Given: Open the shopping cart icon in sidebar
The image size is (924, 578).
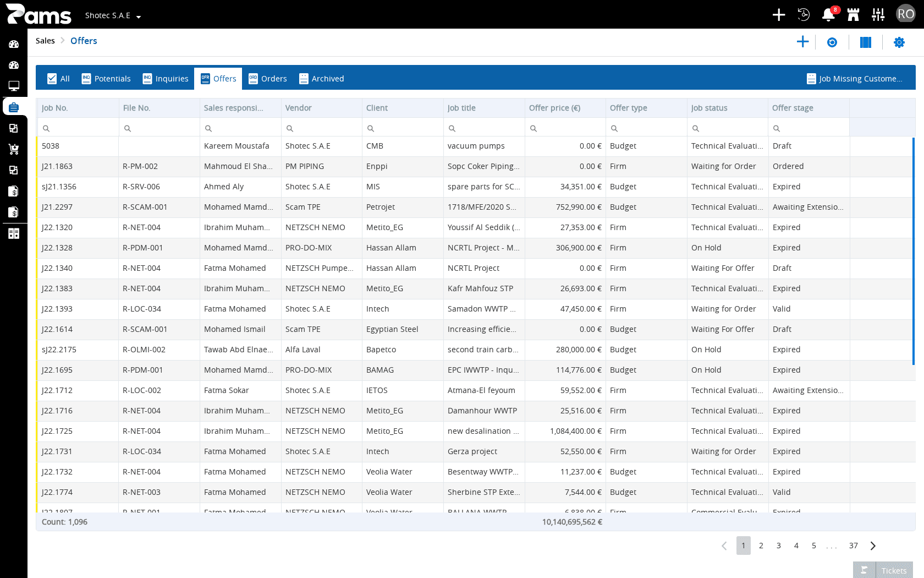Looking at the screenshot, I should coord(14,149).
